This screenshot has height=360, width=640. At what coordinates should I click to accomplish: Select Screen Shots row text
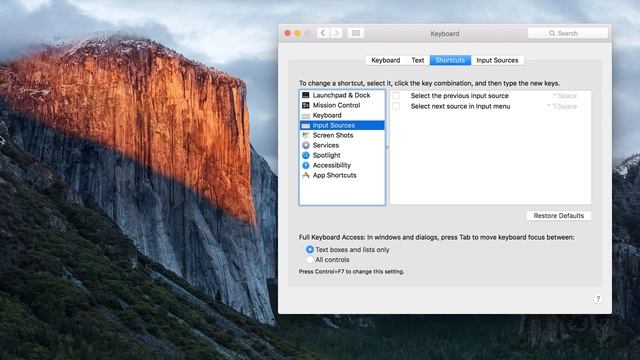pos(333,135)
